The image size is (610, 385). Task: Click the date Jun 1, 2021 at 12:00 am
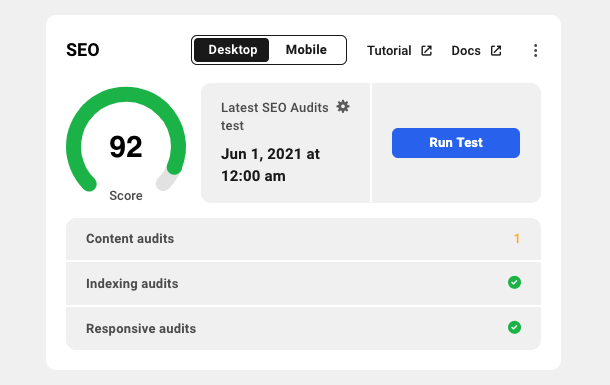270,165
